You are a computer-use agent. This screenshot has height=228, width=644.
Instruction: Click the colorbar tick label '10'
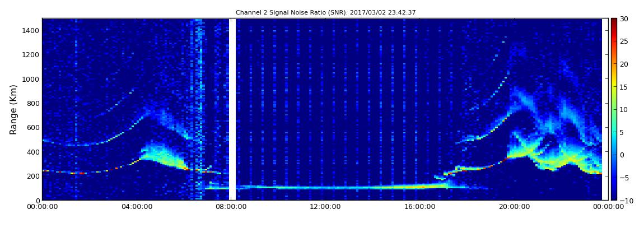coord(624,110)
